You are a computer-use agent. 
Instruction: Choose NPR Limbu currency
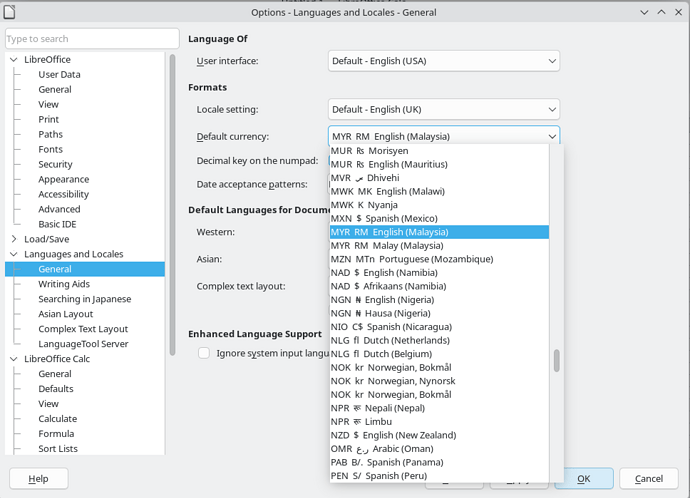pos(439,421)
